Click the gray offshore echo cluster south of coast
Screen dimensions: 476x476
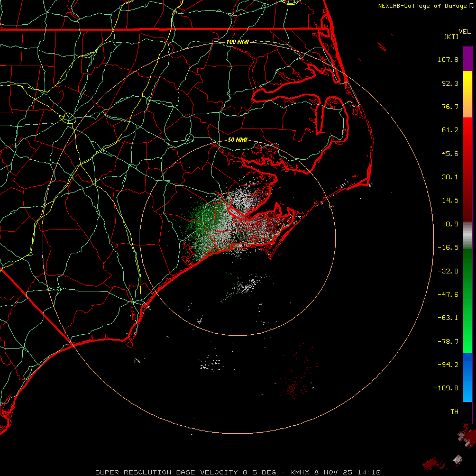click(246, 286)
